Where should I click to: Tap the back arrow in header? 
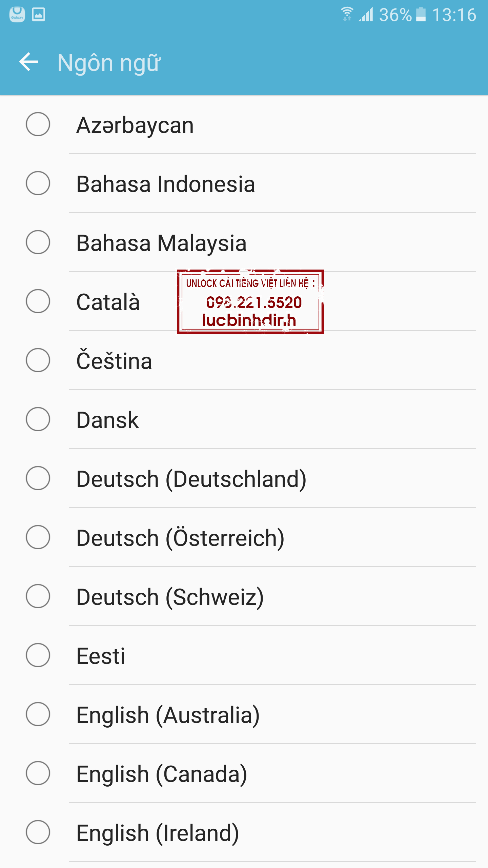(x=28, y=62)
